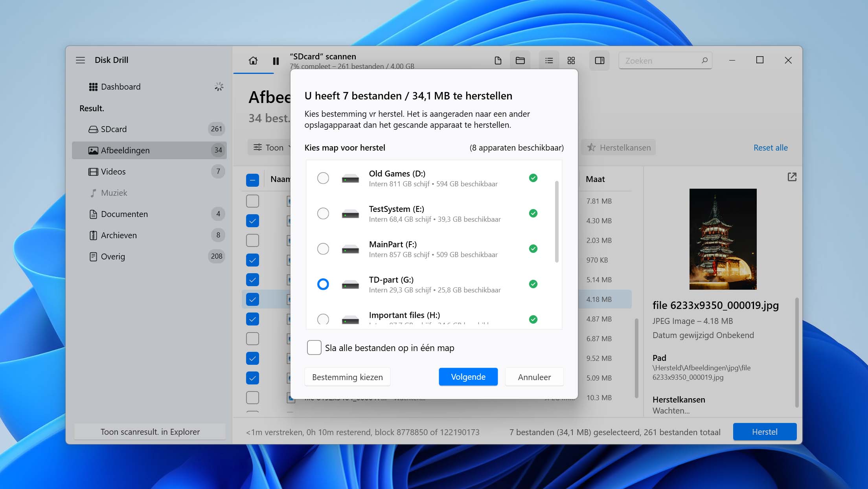Switch to folder view icon in toolbar
This screenshot has width=868, height=489.
[520, 61]
